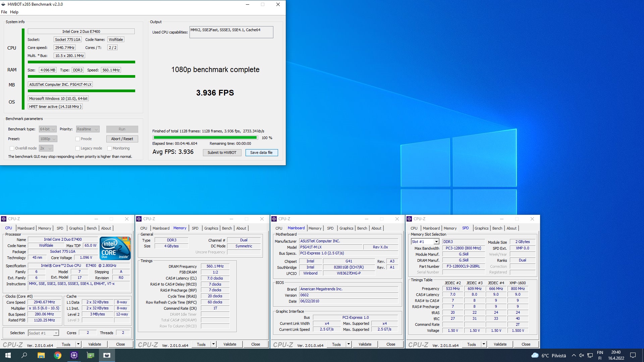Open the clock and date flyout
This screenshot has height=362, width=644.
pos(616,355)
